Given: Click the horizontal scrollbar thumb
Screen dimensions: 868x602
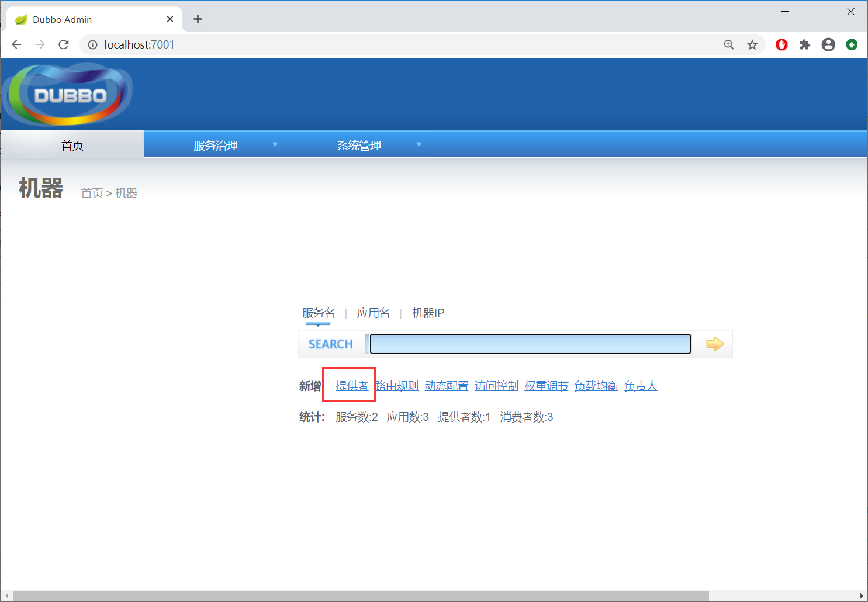Looking at the screenshot, I should click(361, 596).
